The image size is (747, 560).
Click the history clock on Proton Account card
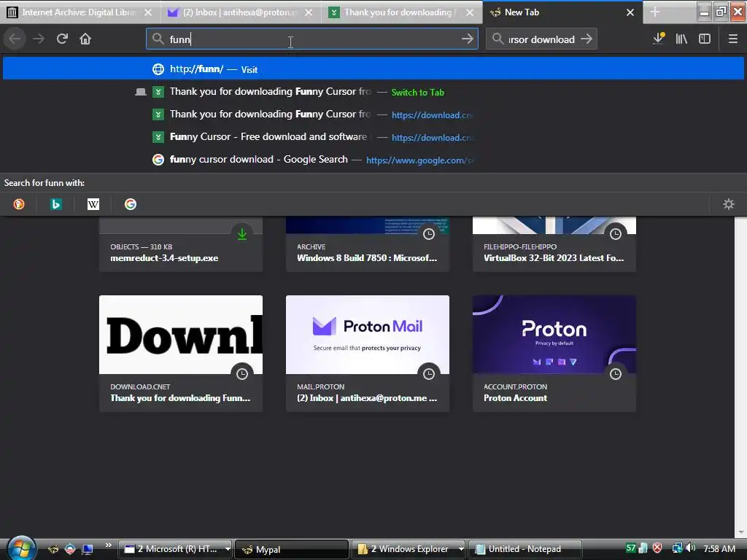pyautogui.click(x=616, y=374)
